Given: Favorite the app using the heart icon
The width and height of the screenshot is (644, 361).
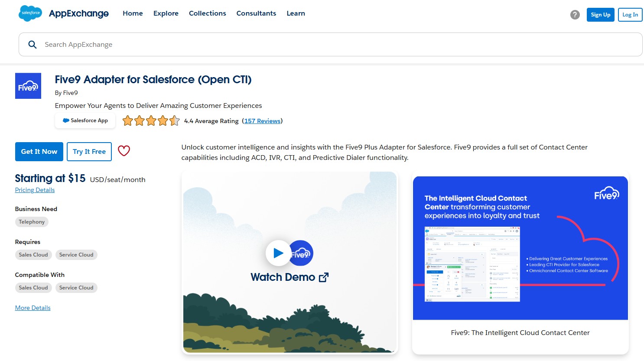Looking at the screenshot, I should [124, 151].
